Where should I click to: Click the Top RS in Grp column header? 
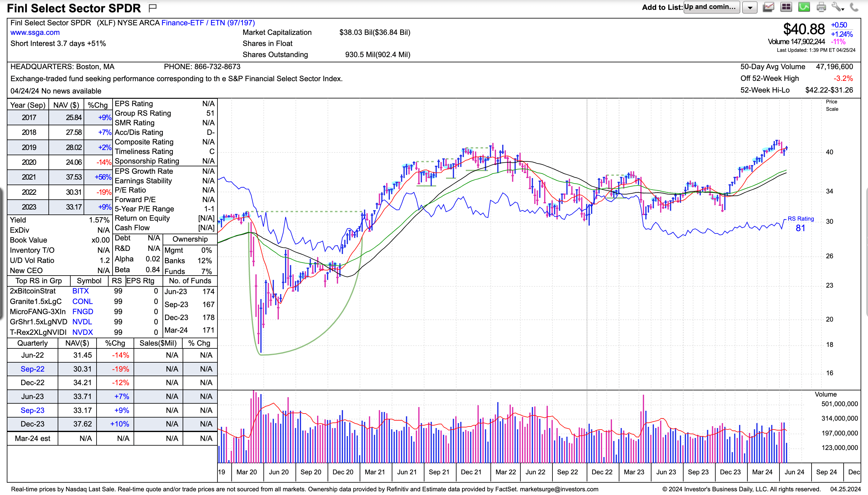pyautogui.click(x=38, y=281)
